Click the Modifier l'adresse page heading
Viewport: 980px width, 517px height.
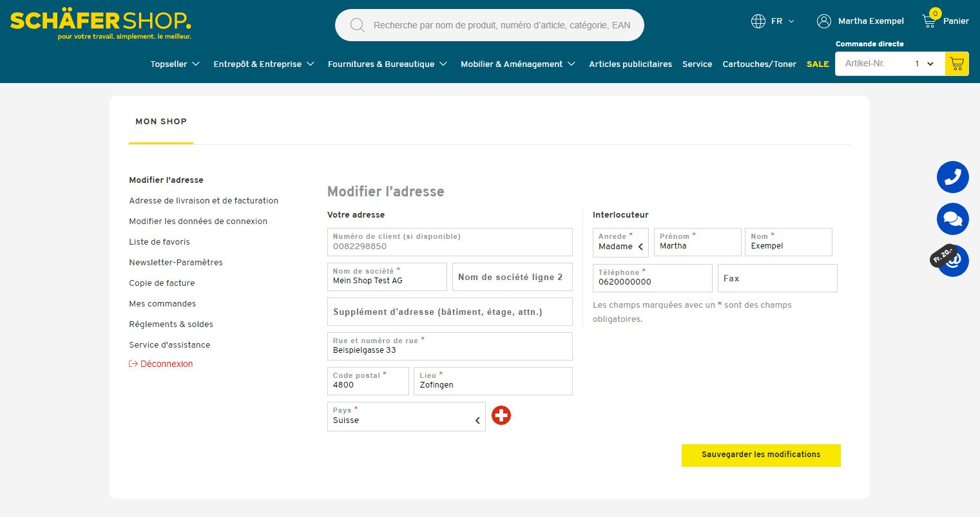[x=386, y=191]
